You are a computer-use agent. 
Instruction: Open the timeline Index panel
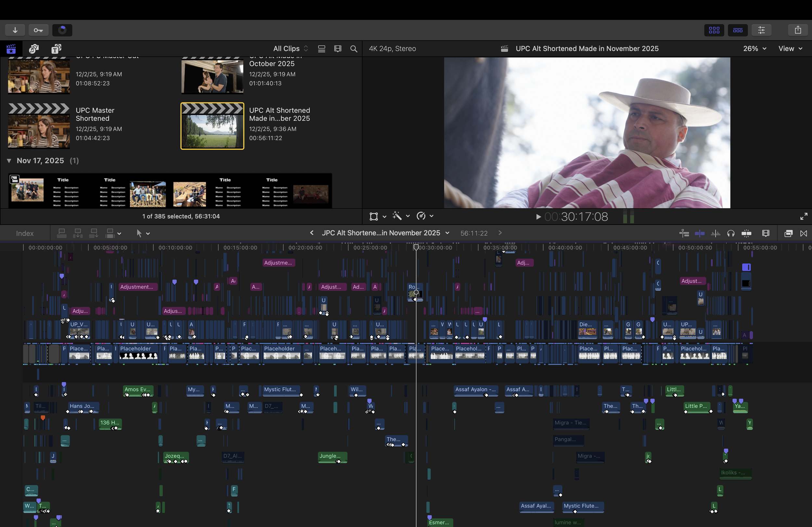tap(25, 233)
